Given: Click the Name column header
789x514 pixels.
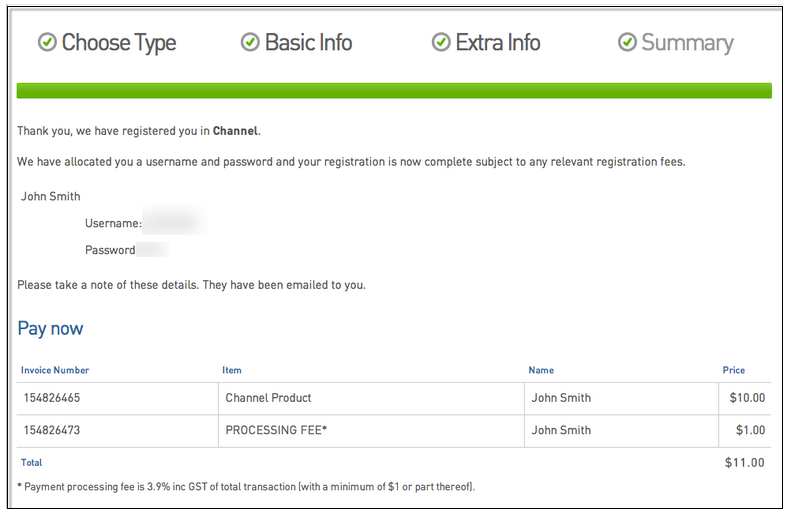Looking at the screenshot, I should point(541,370).
